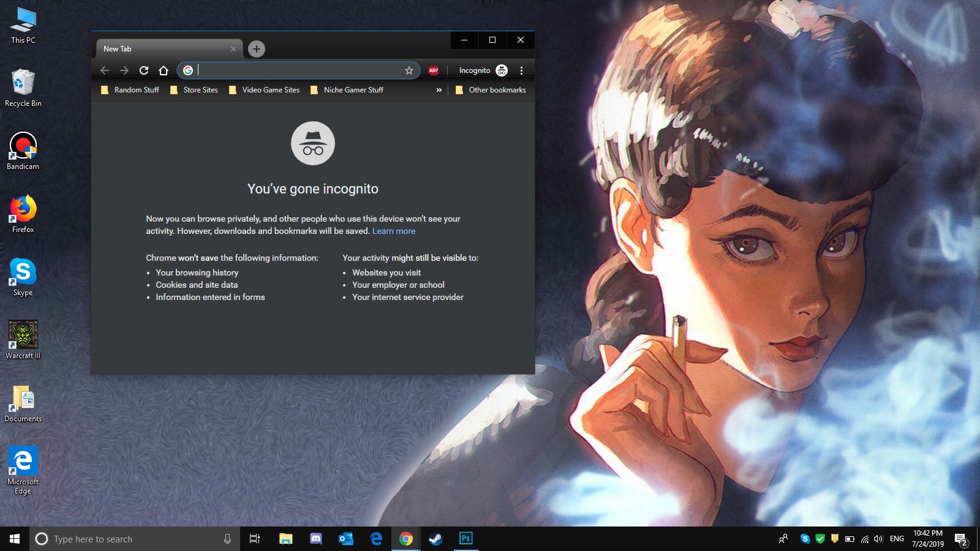Bookmark this tab with the star icon
The height and width of the screenshot is (551, 980).
pos(409,70)
